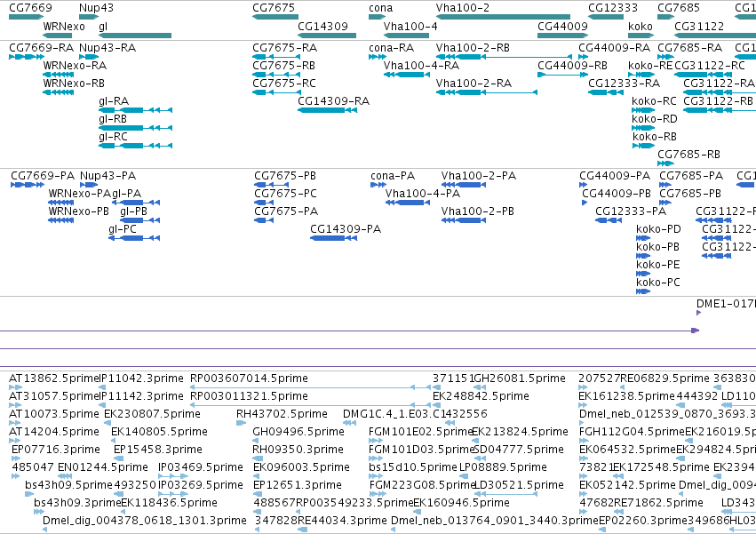
Task: Open transcript gl-RC
Action: pyautogui.click(x=136, y=147)
